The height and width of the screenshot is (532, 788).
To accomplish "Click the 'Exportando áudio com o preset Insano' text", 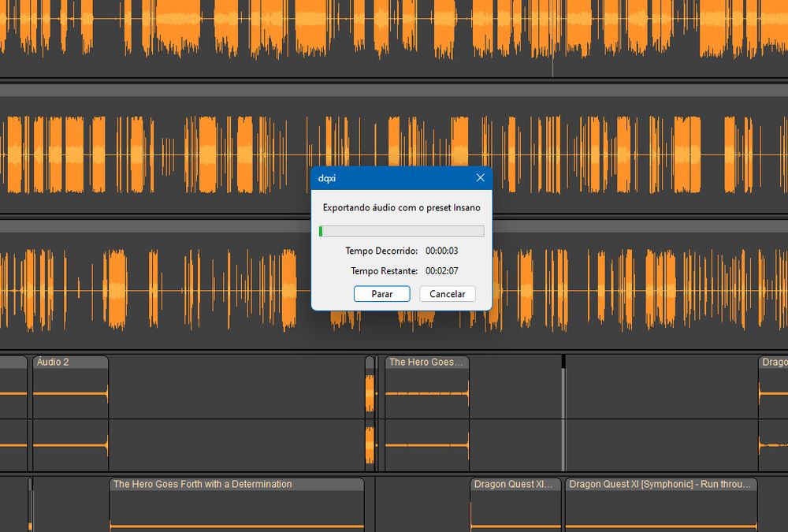I will [x=401, y=207].
